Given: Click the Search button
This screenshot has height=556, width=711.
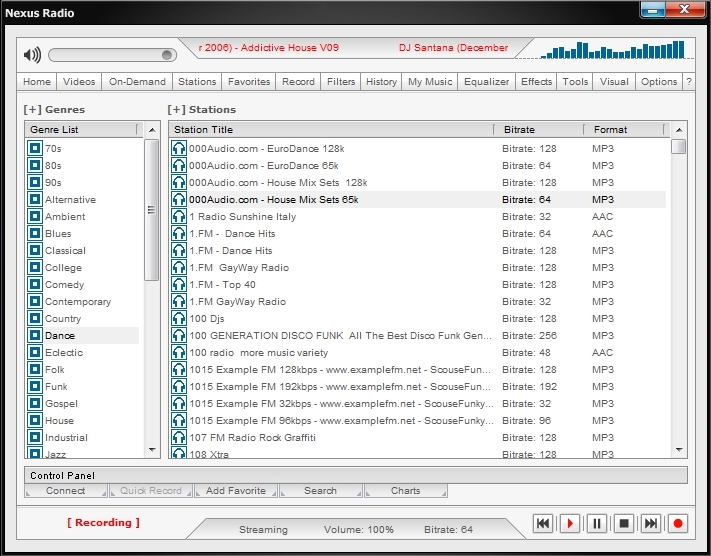Looking at the screenshot, I should pos(321,491).
